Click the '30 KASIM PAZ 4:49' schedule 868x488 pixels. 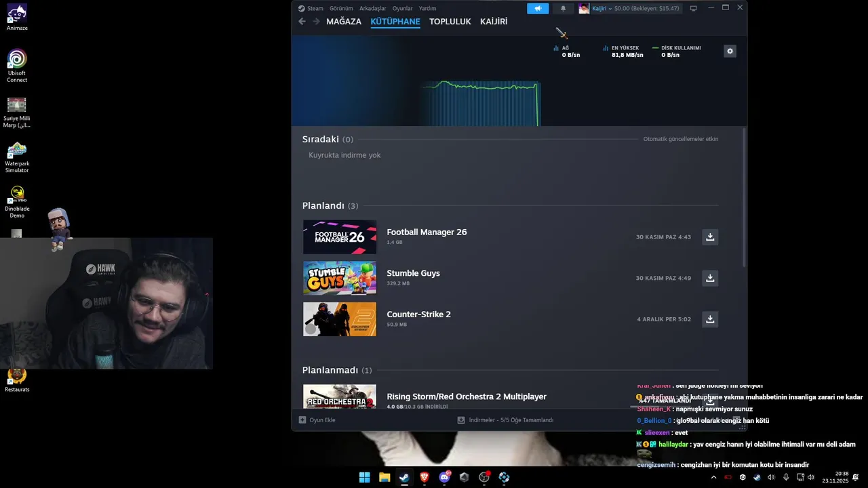tap(663, 278)
